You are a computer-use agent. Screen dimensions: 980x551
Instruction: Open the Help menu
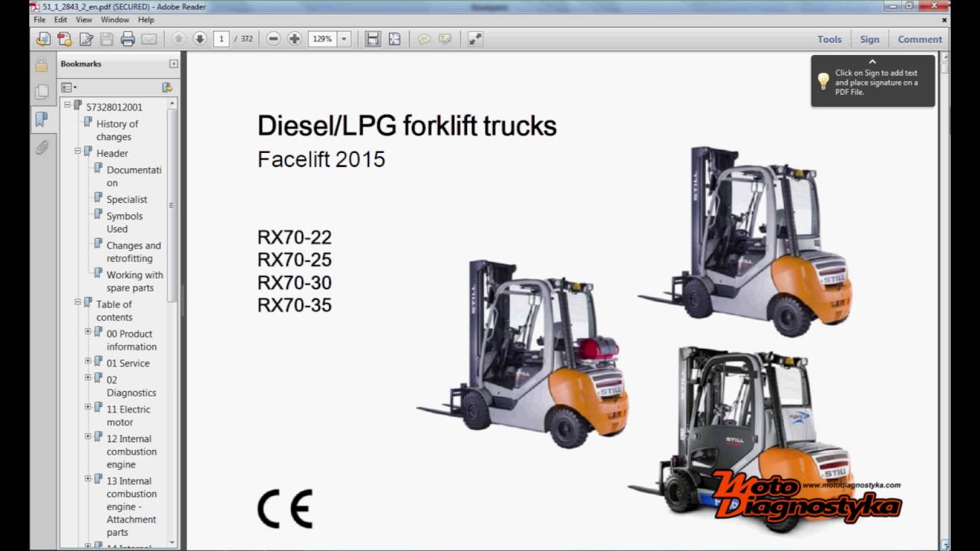point(145,20)
